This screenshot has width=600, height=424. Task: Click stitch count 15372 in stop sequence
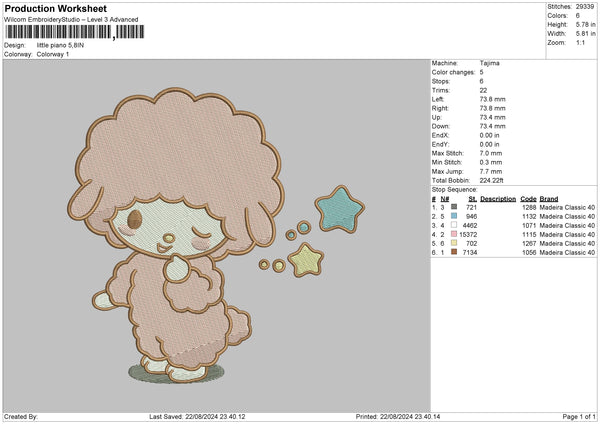click(468, 234)
